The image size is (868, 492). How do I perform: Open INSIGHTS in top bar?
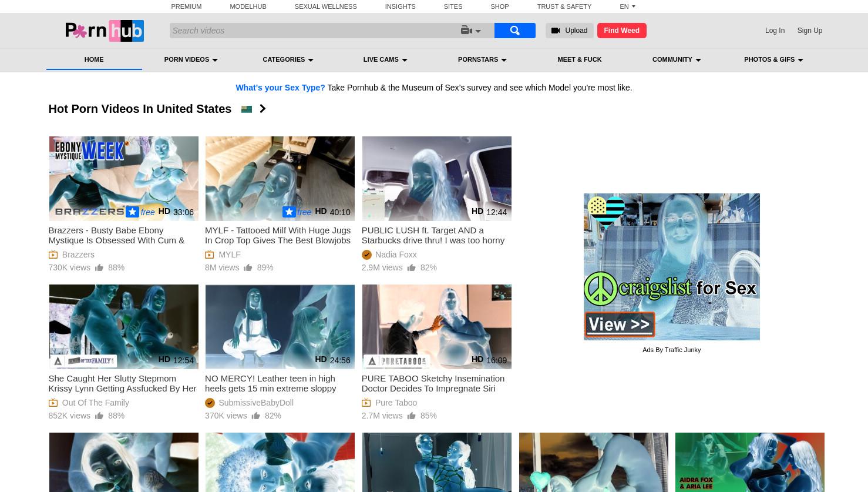point(400,6)
